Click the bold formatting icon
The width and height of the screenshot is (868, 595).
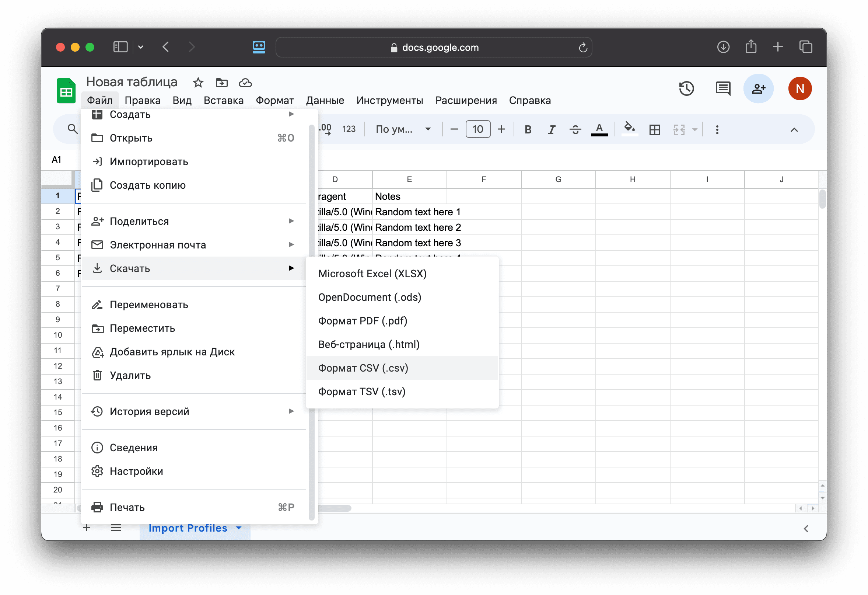527,129
